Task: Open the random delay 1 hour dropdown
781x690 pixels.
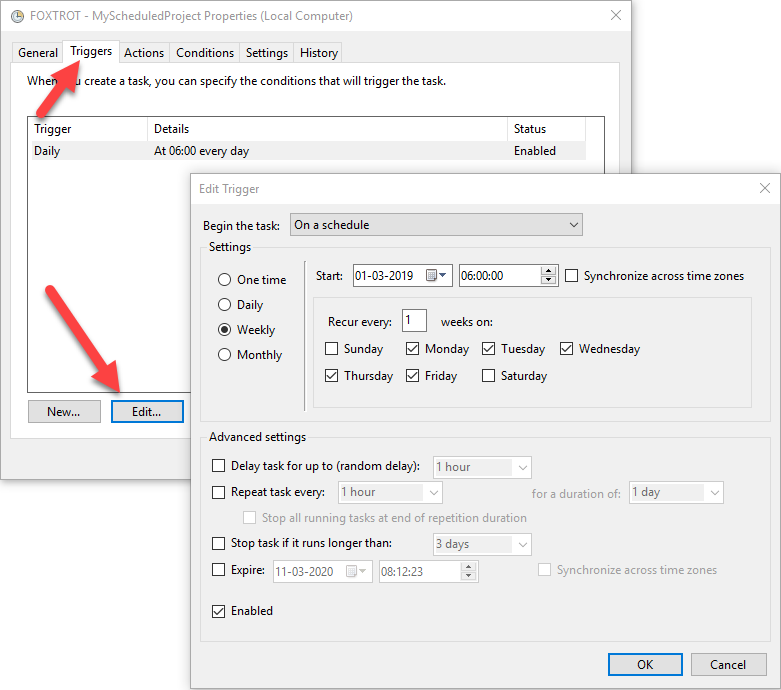Action: click(x=482, y=467)
